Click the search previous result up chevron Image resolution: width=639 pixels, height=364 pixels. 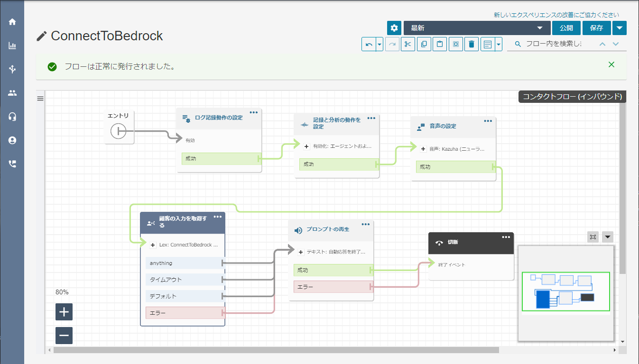(602, 44)
